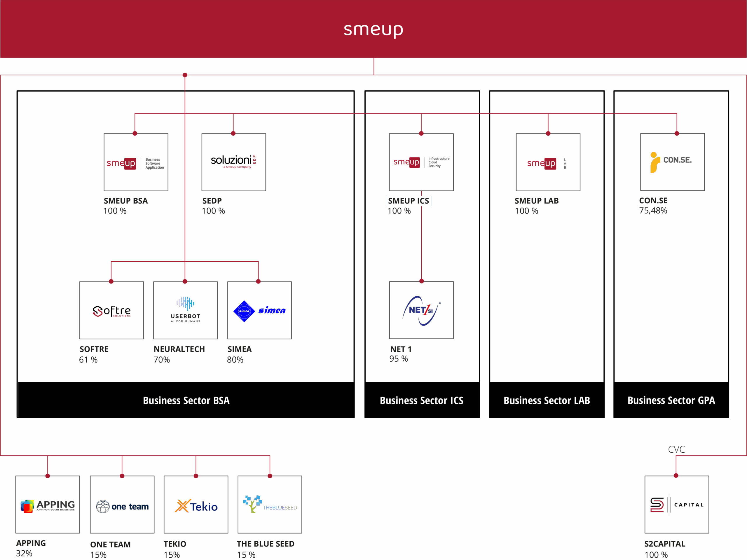Open the Smeup ICS logo tile
Image resolution: width=747 pixels, height=560 pixels.
[x=421, y=162]
